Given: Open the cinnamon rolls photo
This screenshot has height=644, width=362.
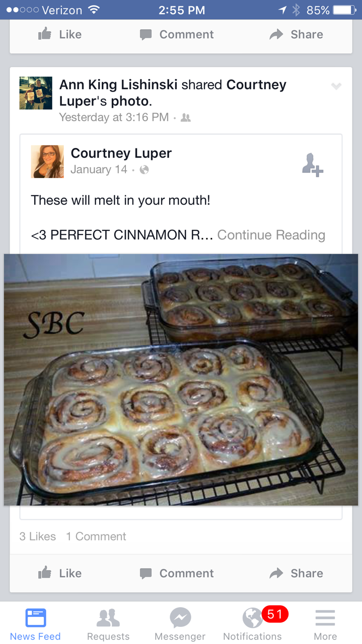Looking at the screenshot, I should pyautogui.click(x=181, y=379).
